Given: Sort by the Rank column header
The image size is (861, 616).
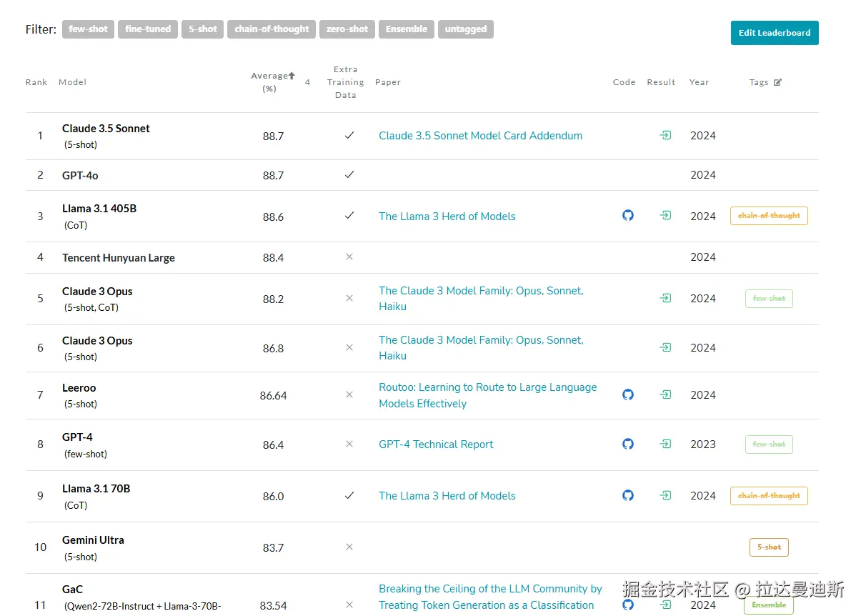Looking at the screenshot, I should pos(36,82).
